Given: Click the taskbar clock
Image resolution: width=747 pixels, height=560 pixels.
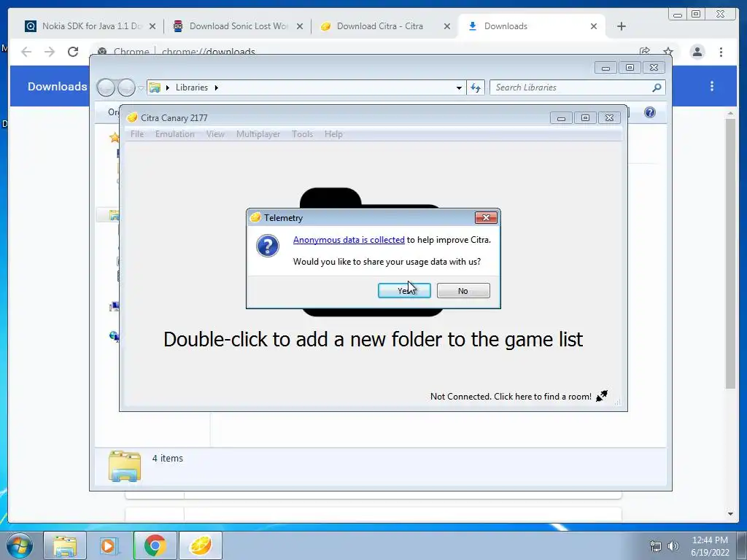Looking at the screenshot, I should 710,546.
